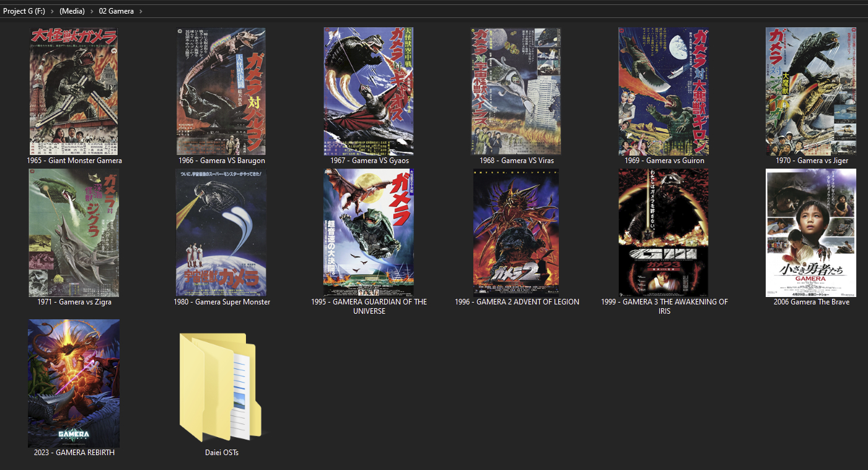The width and height of the screenshot is (868, 470).
Task: Open the Daiei OSTs folder icon
Action: (221, 387)
